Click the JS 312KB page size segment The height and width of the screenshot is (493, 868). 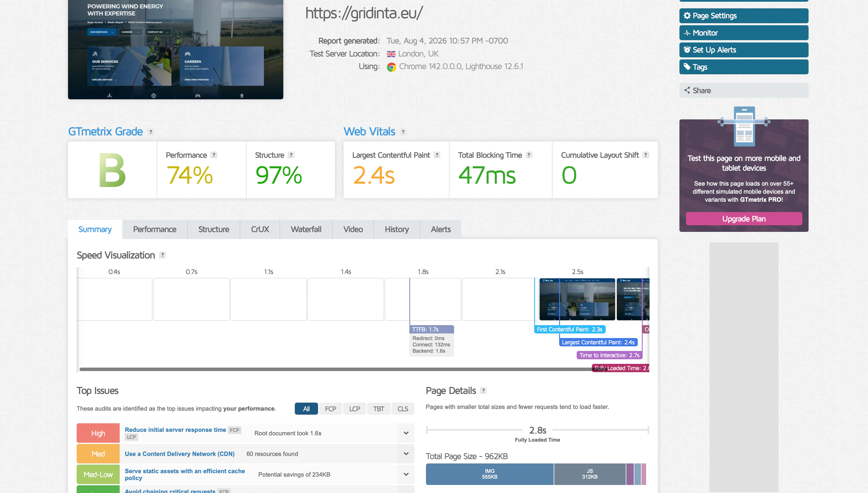click(x=590, y=474)
